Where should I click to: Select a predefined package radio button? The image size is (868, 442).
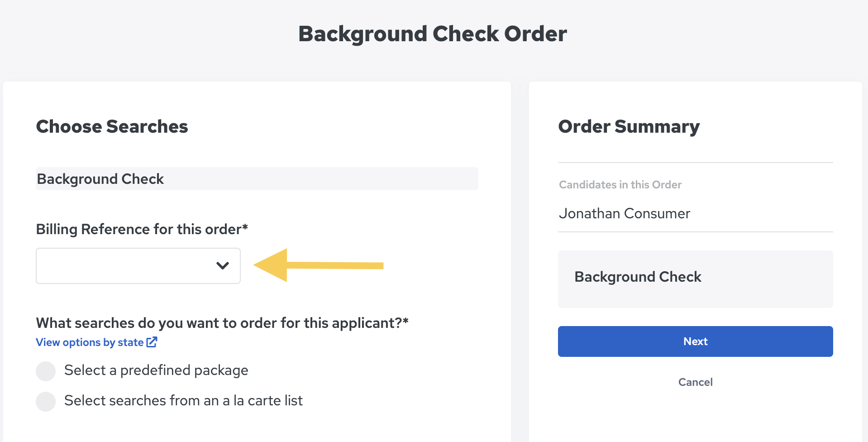(46, 371)
